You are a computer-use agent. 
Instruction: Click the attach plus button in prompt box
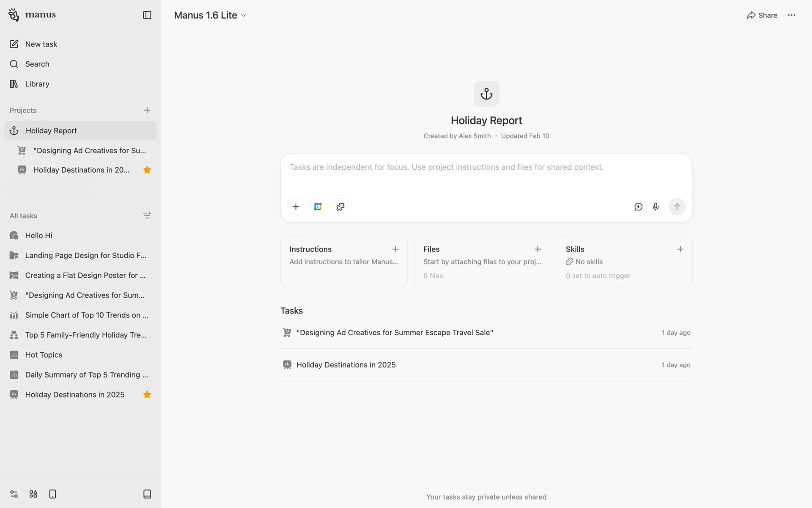click(296, 207)
